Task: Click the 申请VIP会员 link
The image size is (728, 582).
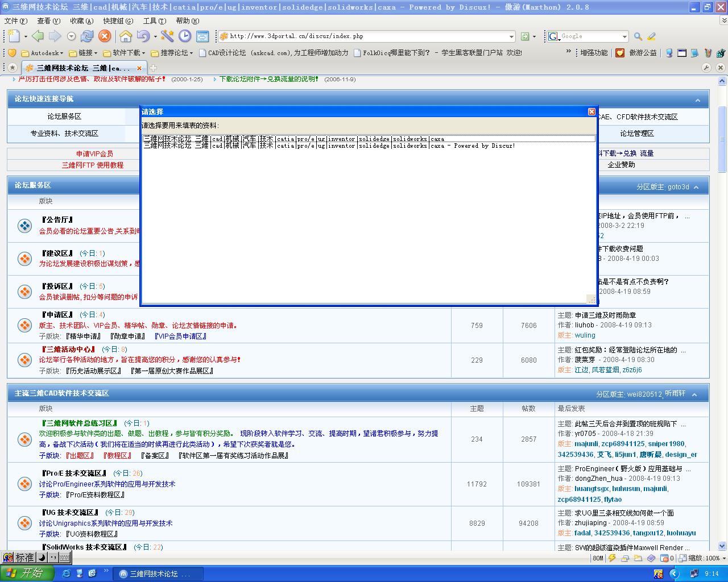Action: tap(94, 154)
